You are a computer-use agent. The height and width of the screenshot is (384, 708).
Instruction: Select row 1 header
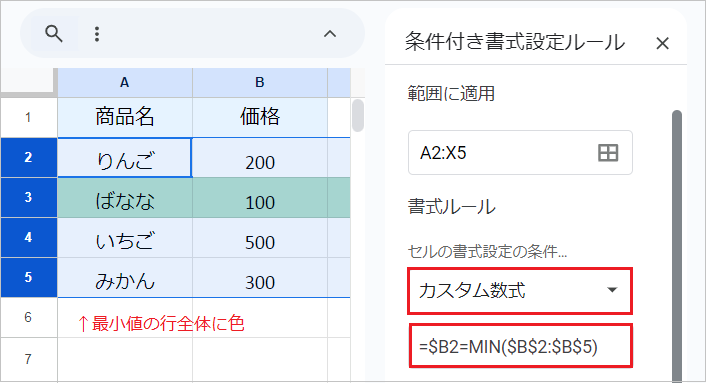28,117
